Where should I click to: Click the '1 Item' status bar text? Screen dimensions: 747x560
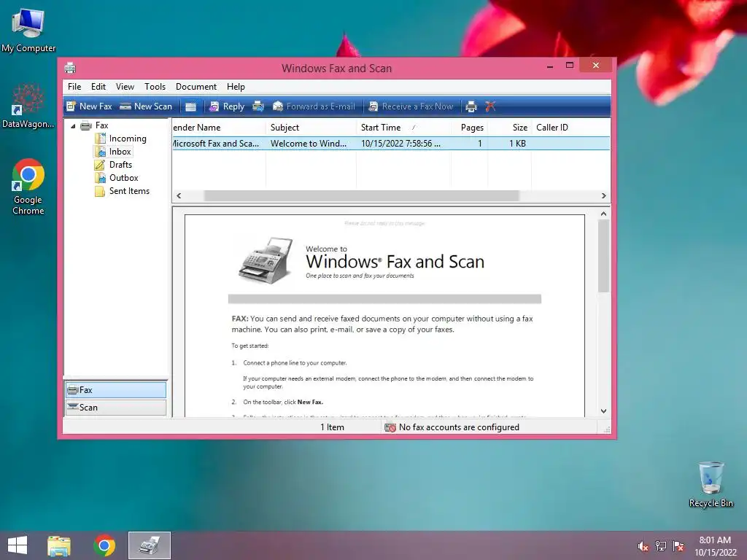(332, 427)
